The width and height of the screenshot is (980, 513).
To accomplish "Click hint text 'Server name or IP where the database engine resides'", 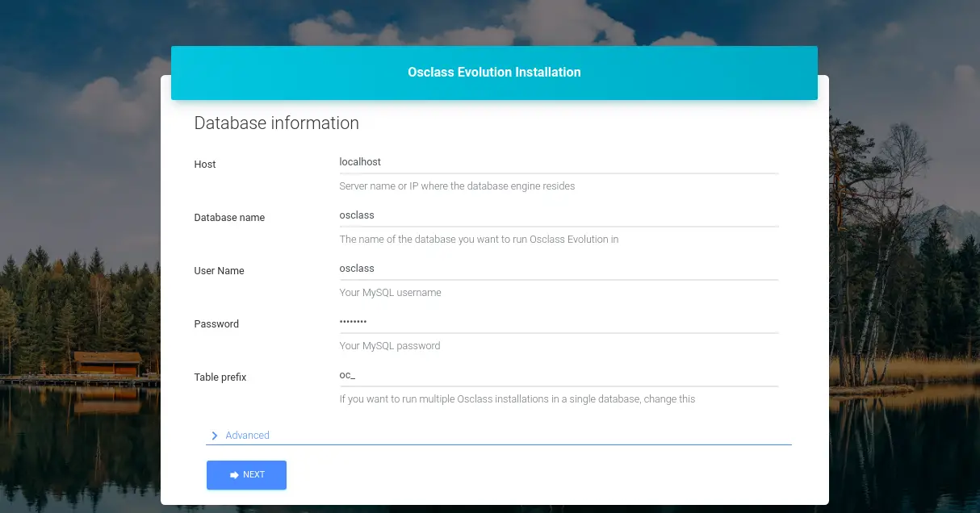I will pos(457,186).
